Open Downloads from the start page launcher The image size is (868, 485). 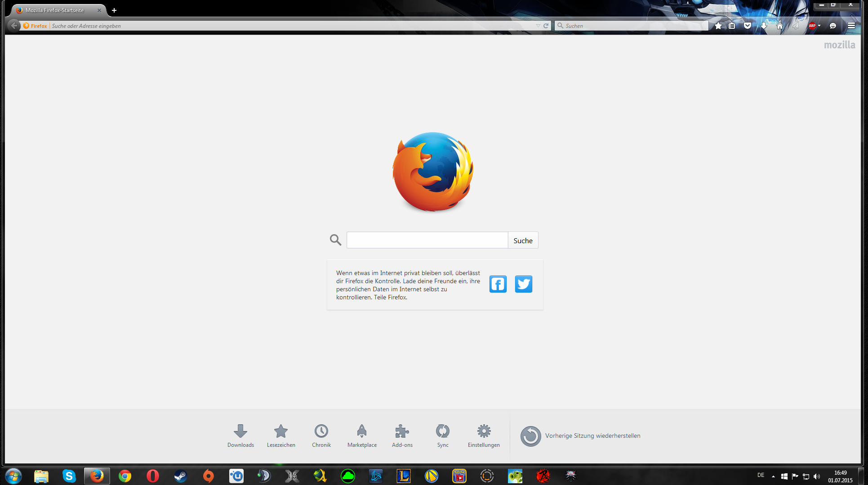(x=240, y=436)
